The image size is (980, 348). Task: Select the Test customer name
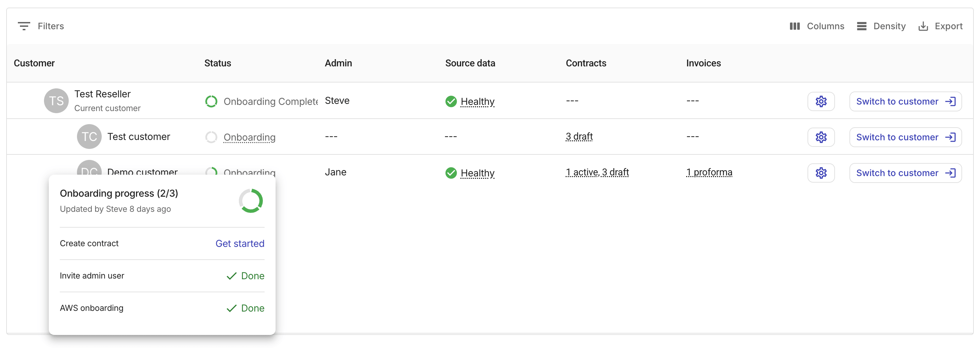(138, 137)
